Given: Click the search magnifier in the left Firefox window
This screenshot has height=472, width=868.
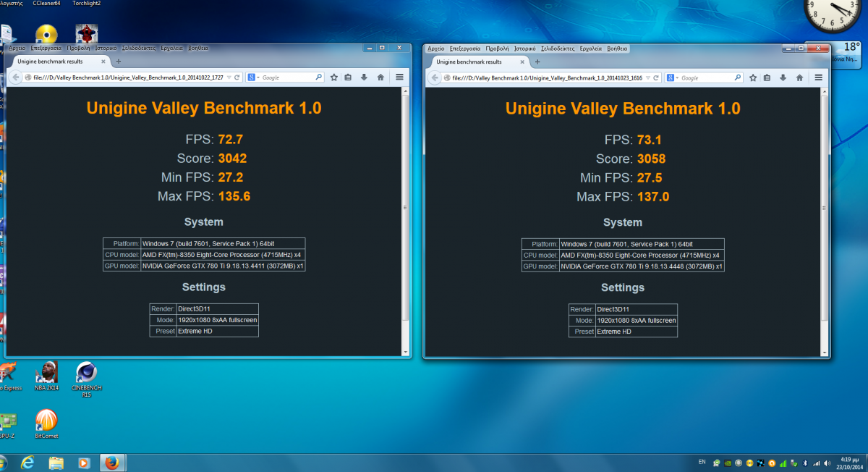Looking at the screenshot, I should pos(318,77).
